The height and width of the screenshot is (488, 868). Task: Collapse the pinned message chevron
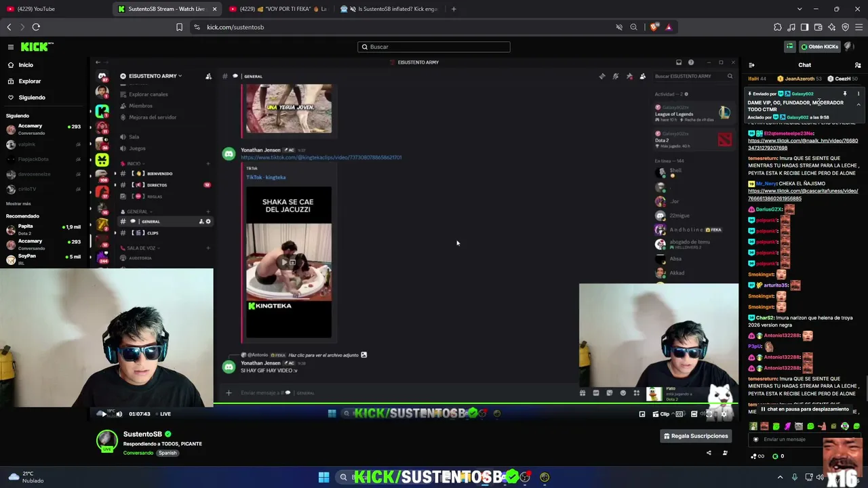[859, 105]
